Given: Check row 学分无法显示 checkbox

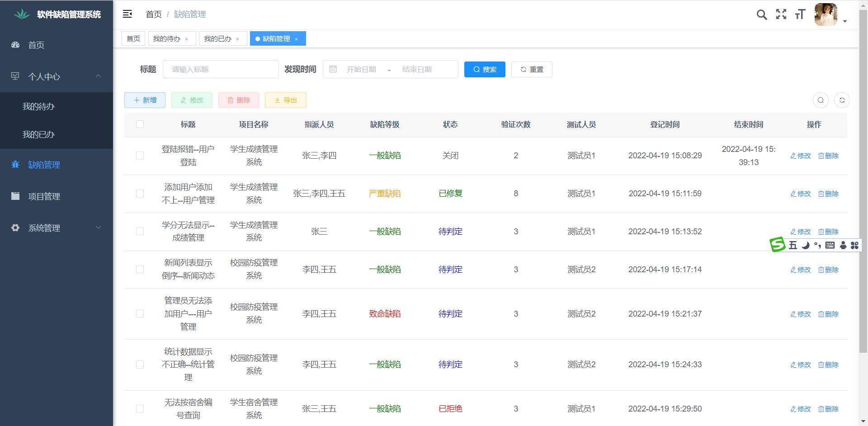Looking at the screenshot, I should [140, 231].
